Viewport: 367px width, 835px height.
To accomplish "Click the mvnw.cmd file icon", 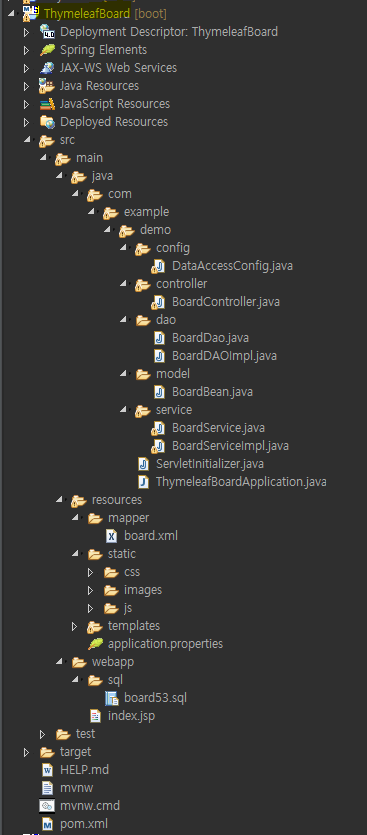I will pos(47,806).
